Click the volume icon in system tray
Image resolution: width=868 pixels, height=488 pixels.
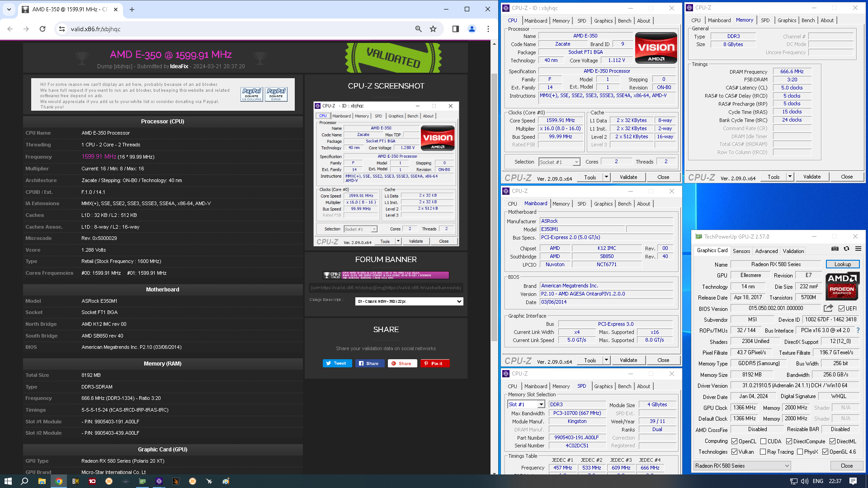coord(805,481)
